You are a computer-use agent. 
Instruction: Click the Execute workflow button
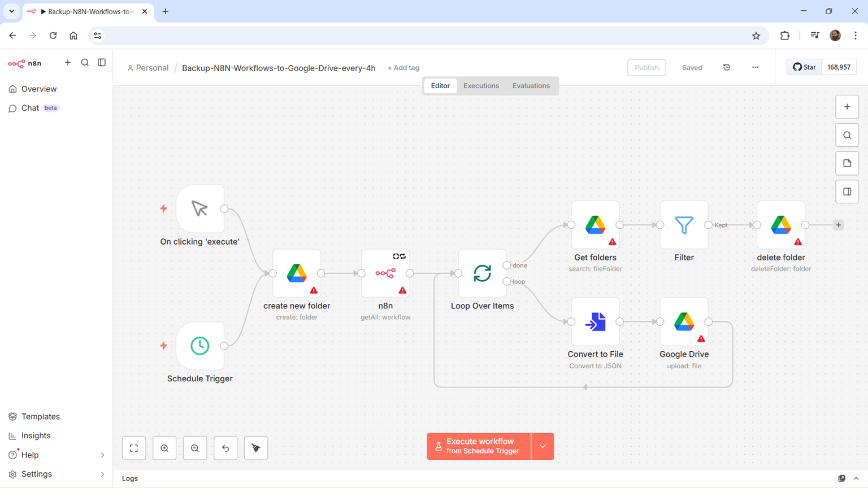pyautogui.click(x=479, y=446)
